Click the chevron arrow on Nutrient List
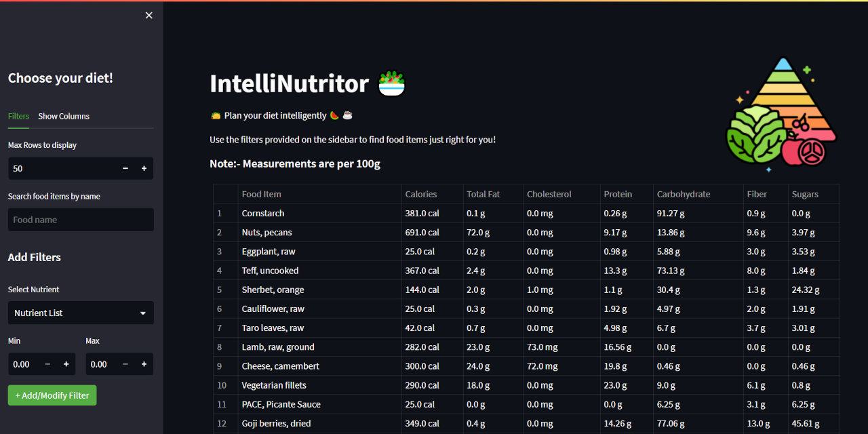The width and height of the screenshot is (868, 434). pyautogui.click(x=142, y=313)
